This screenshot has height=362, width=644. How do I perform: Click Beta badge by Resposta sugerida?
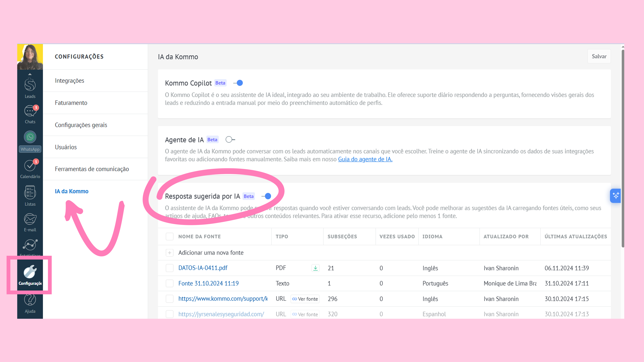[x=248, y=196]
